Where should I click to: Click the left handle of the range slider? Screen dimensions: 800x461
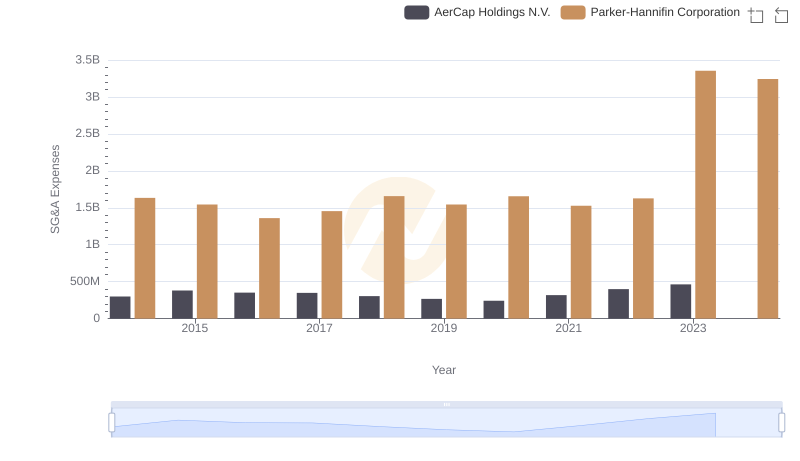[112, 422]
